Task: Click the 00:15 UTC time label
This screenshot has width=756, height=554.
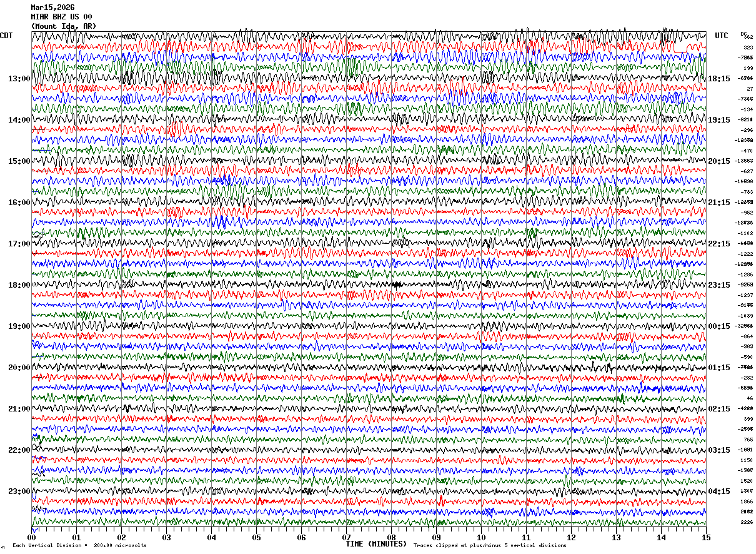Action: tap(719, 326)
